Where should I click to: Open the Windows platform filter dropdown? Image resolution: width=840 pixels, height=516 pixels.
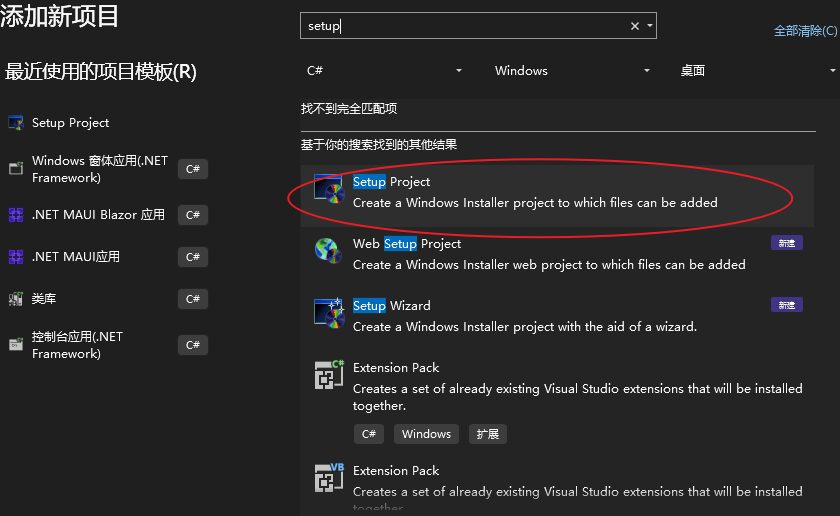tap(572, 71)
